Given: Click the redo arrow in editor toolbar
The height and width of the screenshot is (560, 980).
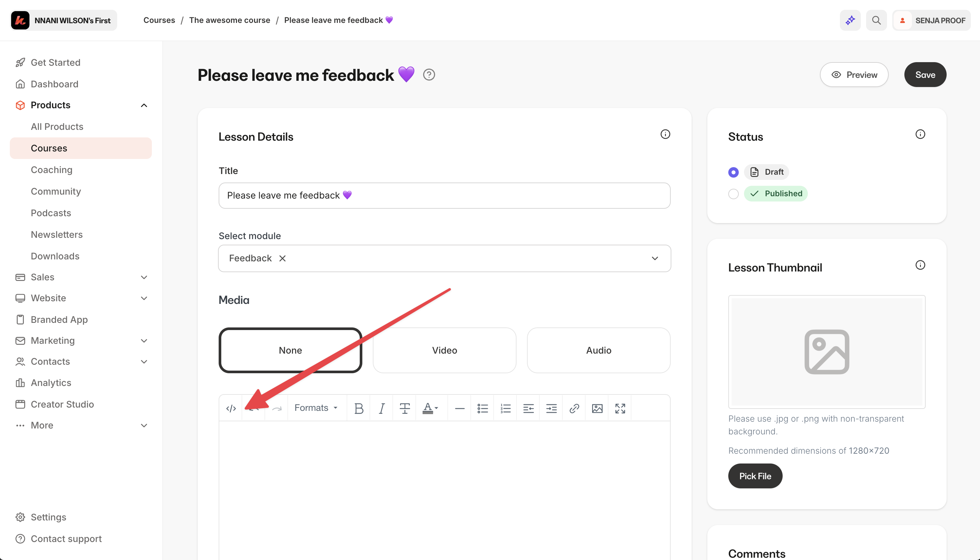Looking at the screenshot, I should pyautogui.click(x=277, y=408).
